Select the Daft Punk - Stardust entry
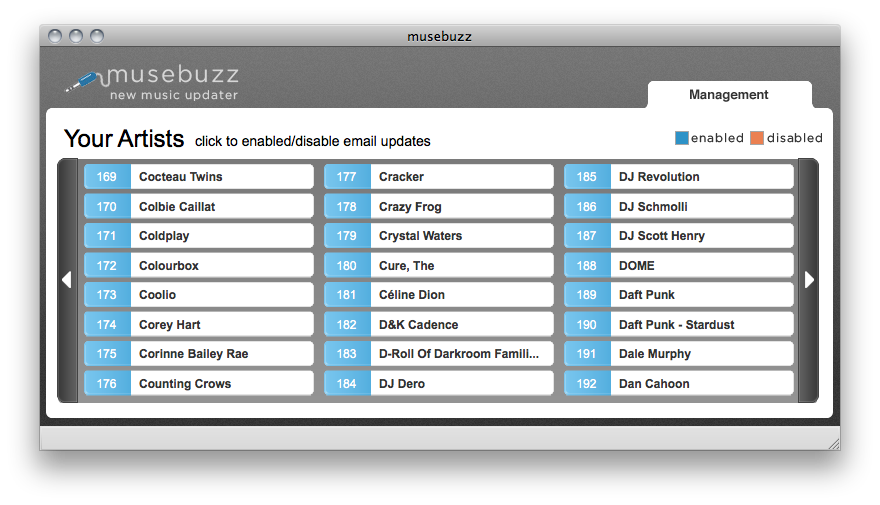Screen dimensions: 880x505 pos(679,324)
